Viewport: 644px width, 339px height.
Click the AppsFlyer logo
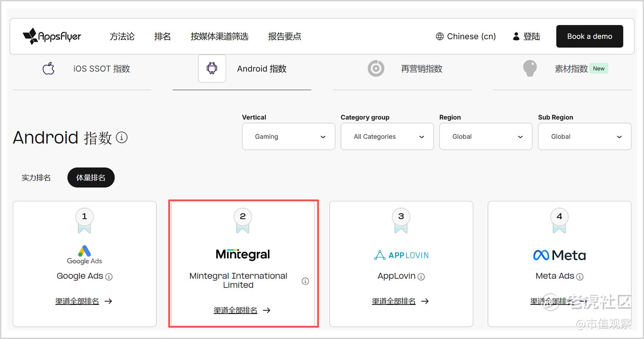[52, 36]
